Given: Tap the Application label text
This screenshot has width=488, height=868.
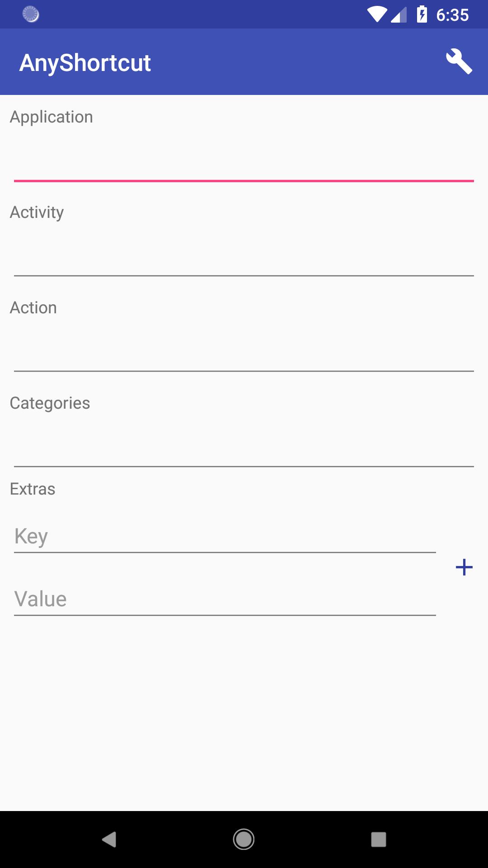Looking at the screenshot, I should tap(52, 117).
